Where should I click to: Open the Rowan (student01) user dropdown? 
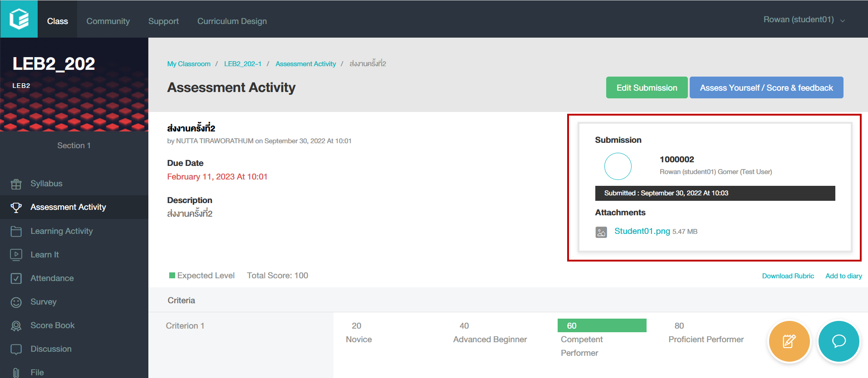point(804,19)
